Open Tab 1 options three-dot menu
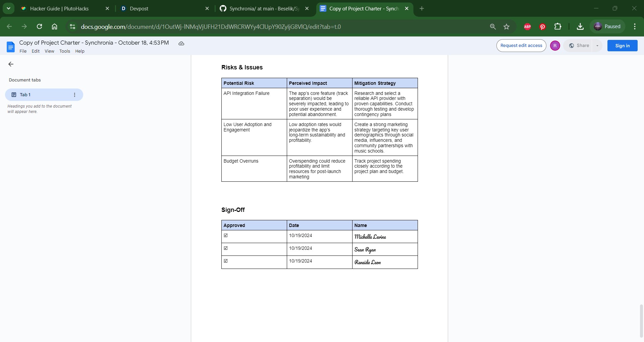Screen dimensions: 644x342 74,95
